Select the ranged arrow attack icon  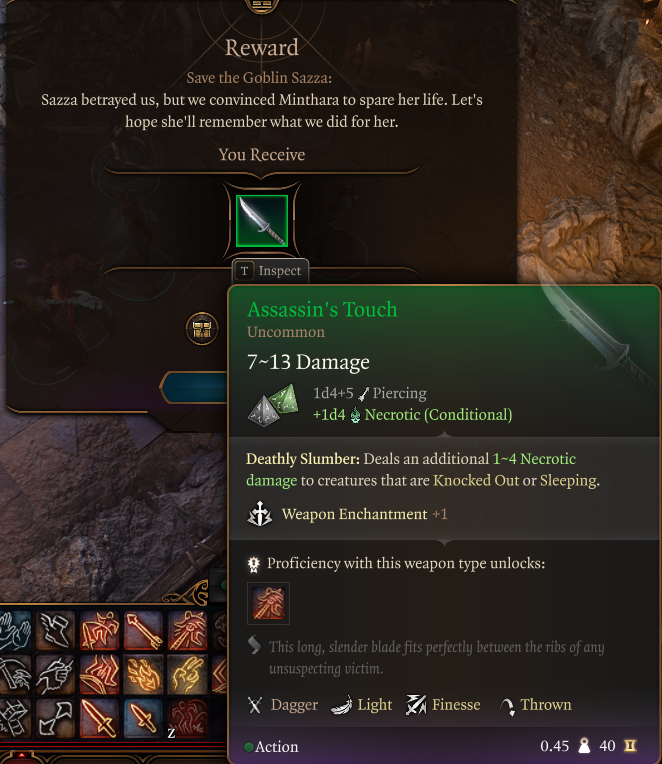[143, 631]
